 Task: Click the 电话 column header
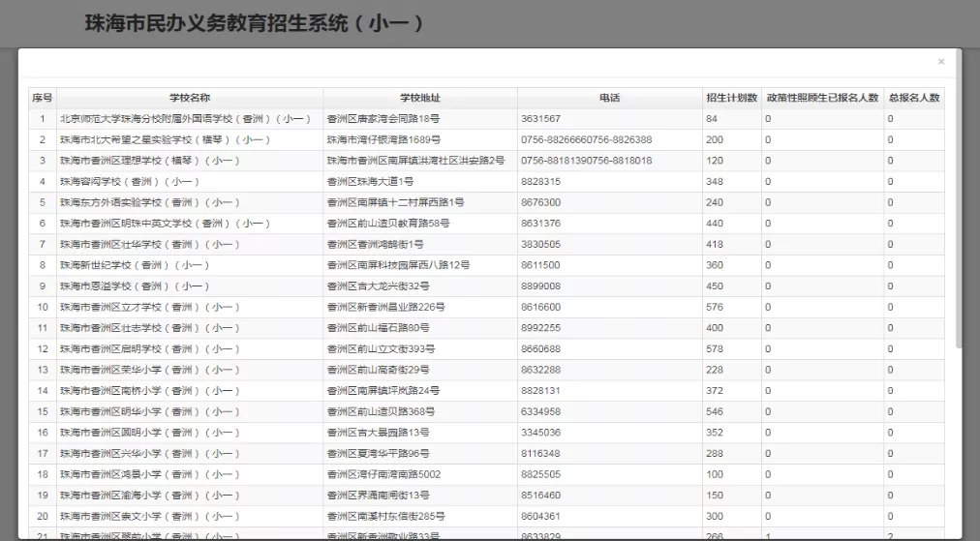click(x=609, y=98)
